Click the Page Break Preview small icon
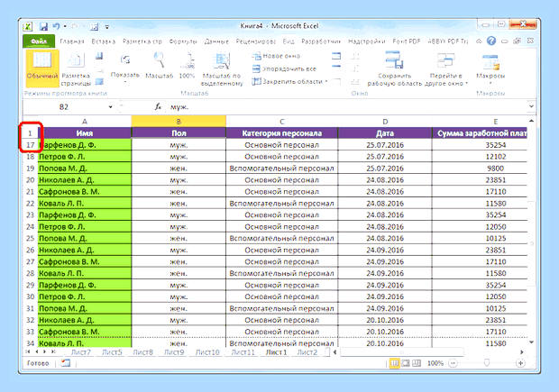 pyautogui.click(x=99, y=56)
